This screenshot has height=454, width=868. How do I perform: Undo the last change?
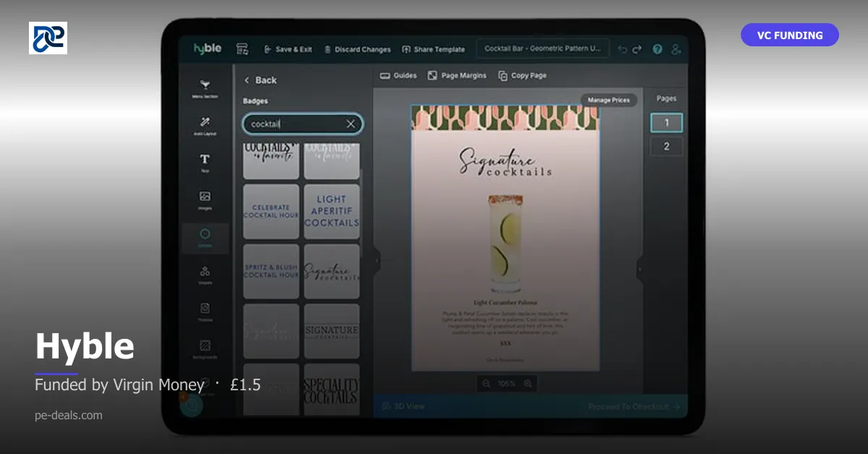click(x=622, y=49)
